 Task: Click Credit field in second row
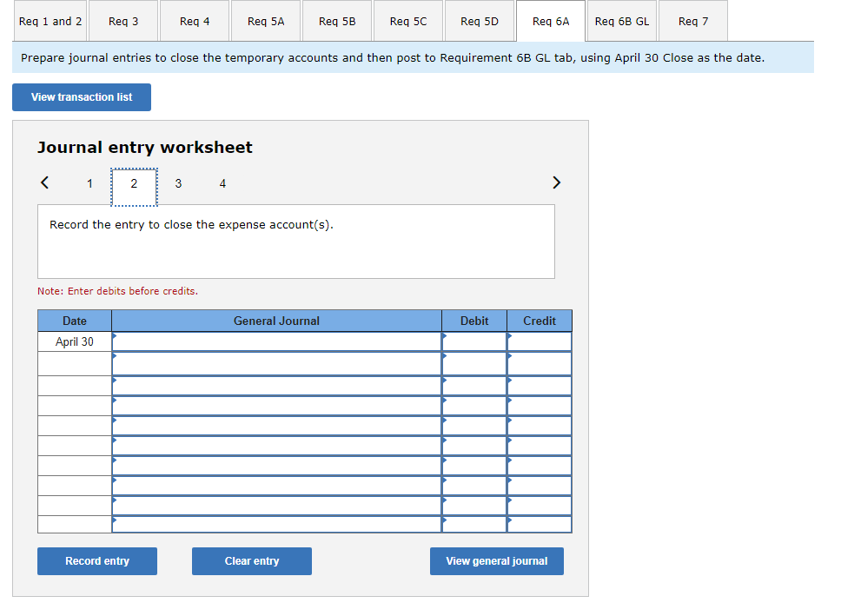[540, 363]
